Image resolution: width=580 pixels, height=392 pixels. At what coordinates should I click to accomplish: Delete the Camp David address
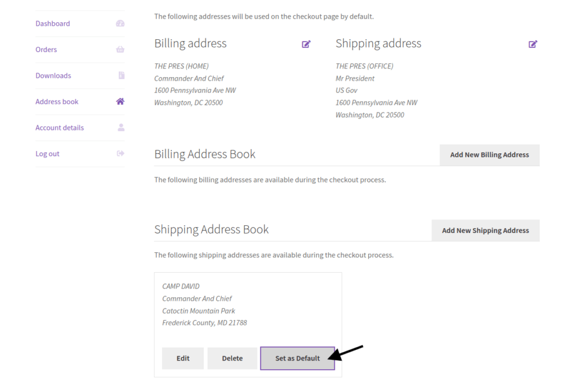pos(232,358)
